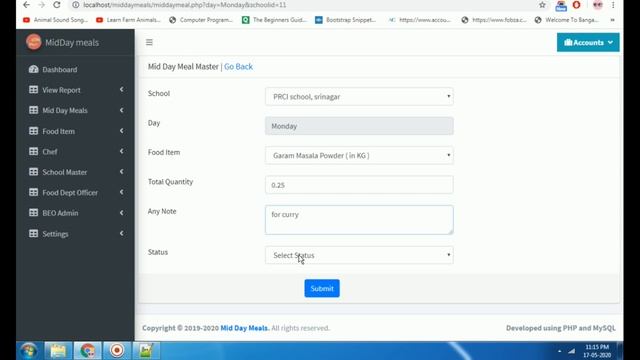Screen dimensions: 640x360
Task: Open The Beginners Guide bookmark
Action: [x=274, y=20]
